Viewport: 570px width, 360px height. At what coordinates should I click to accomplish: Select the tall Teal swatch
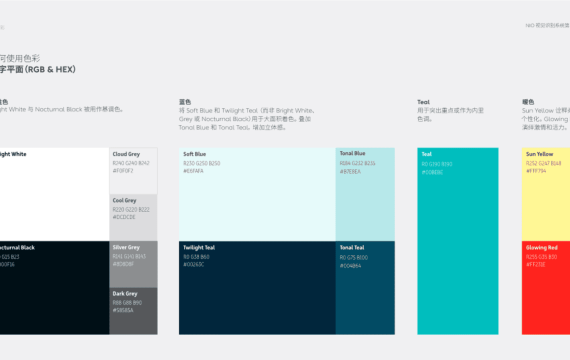(x=458, y=241)
